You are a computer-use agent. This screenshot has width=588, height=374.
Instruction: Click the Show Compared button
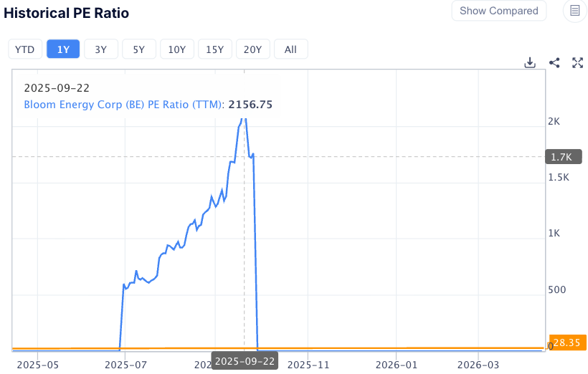498,11
